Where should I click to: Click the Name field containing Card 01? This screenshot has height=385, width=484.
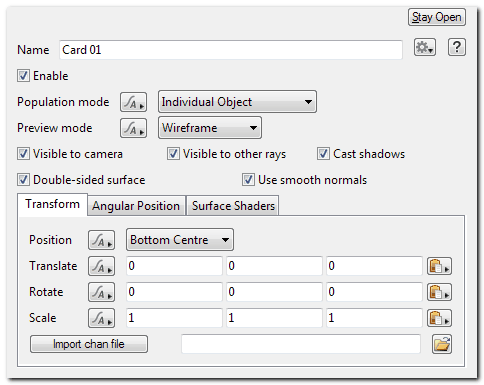(231, 50)
